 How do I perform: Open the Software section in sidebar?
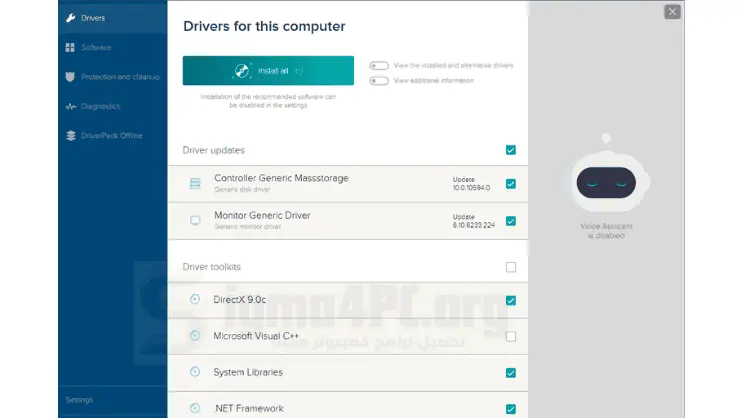[96, 47]
